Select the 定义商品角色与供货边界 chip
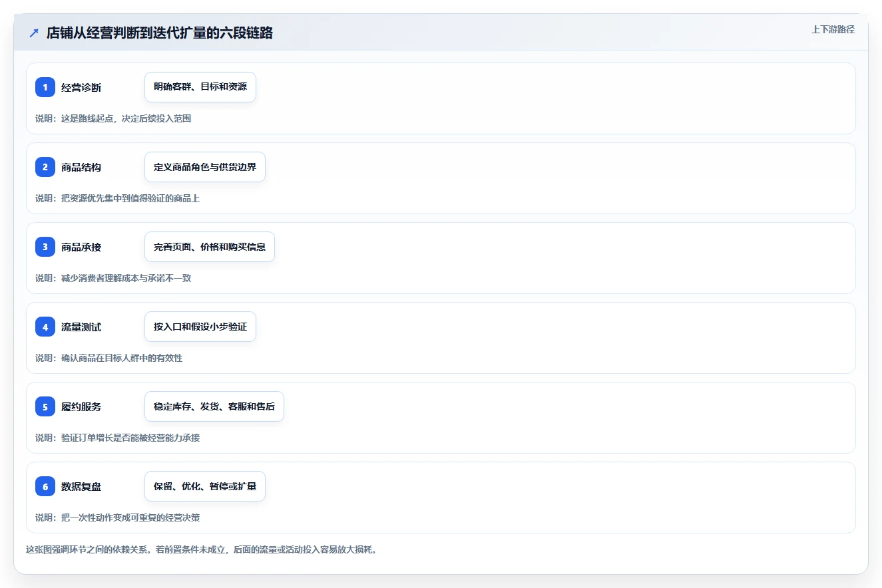The height and width of the screenshot is (588, 882). (x=205, y=167)
